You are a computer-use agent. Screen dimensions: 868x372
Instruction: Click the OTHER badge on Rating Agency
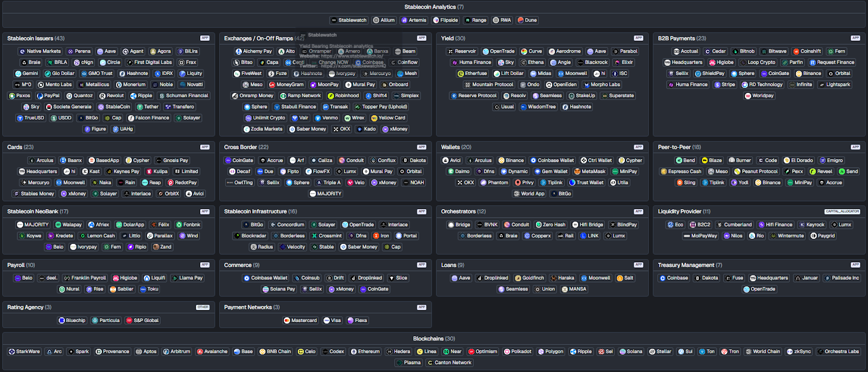[x=203, y=307]
